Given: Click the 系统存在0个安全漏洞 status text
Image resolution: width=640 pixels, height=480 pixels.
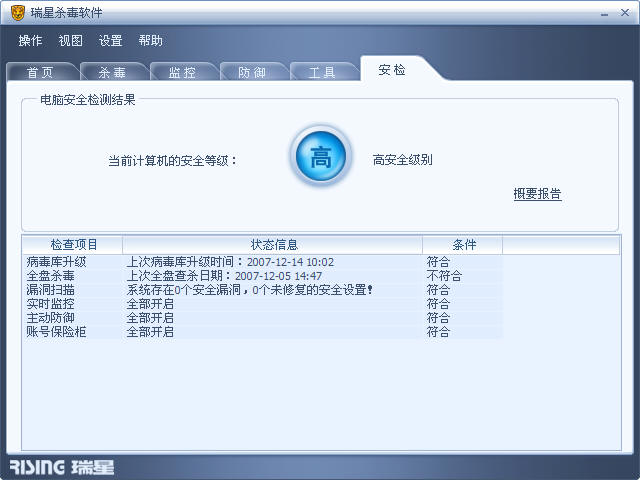Looking at the screenshot, I should [249, 290].
